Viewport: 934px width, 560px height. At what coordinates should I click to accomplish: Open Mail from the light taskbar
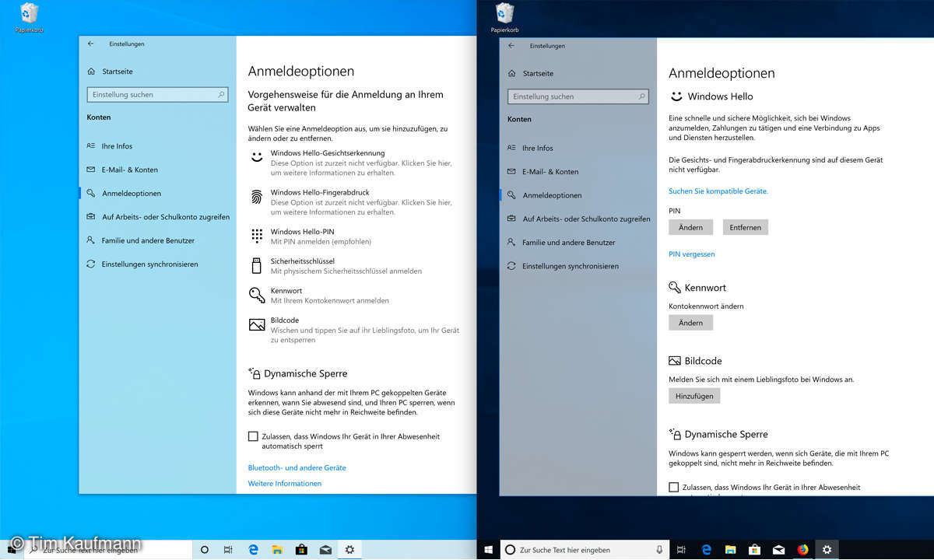tap(325, 550)
